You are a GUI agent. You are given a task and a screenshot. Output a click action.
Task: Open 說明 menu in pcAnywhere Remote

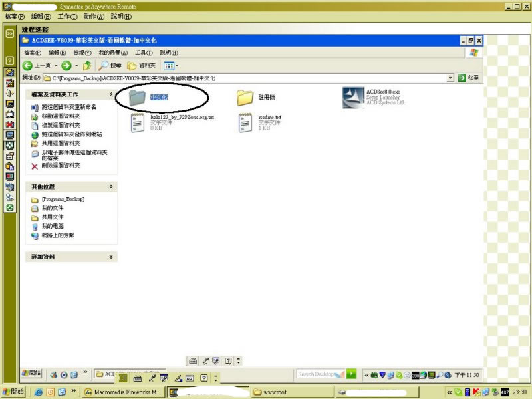click(121, 17)
